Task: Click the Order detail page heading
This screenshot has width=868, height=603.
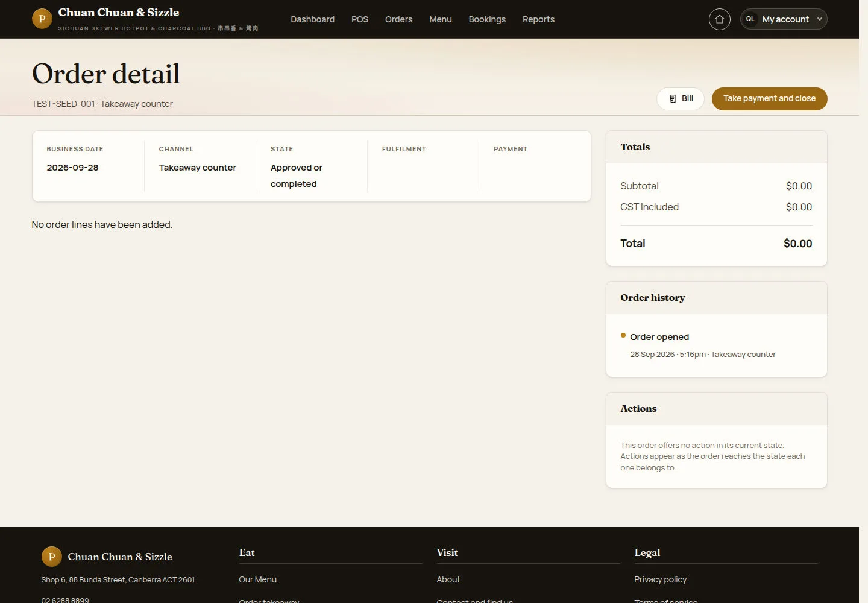Action: [x=106, y=74]
